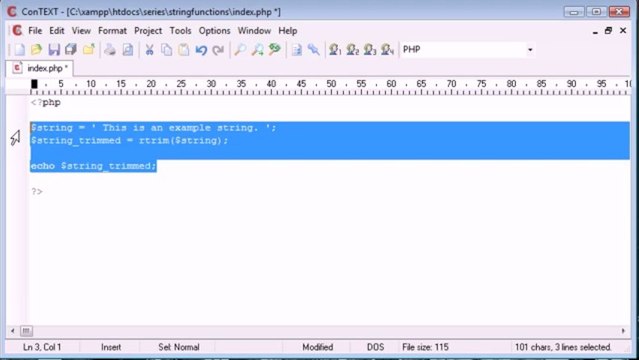The width and height of the screenshot is (639, 360).
Task: Open the Edit menu
Action: [x=57, y=31]
